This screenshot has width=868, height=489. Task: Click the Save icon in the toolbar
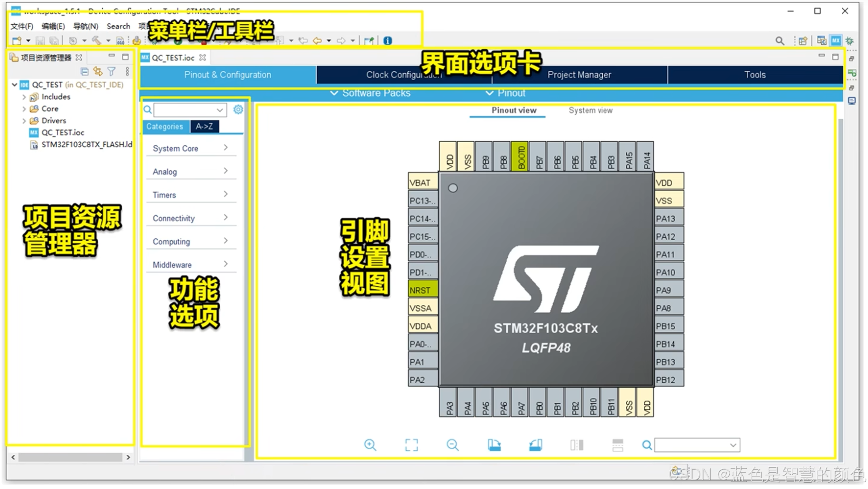click(x=40, y=40)
